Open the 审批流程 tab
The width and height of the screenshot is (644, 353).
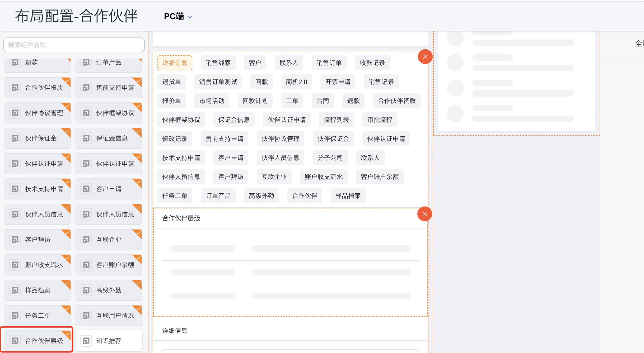(x=380, y=120)
